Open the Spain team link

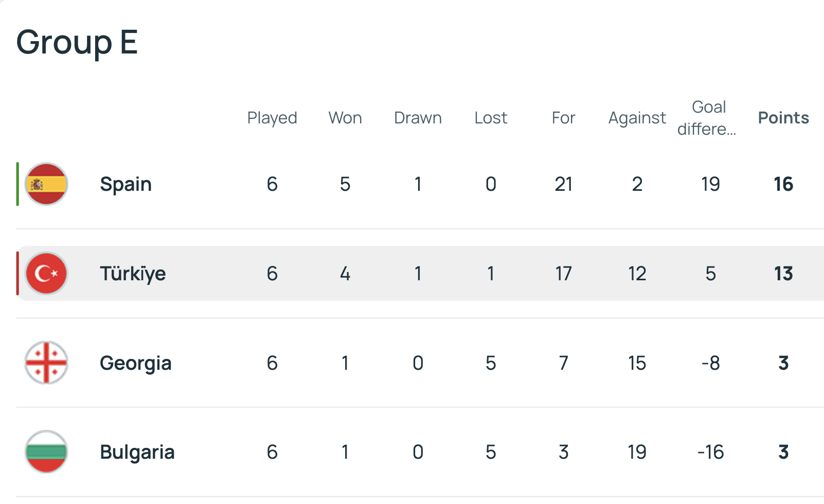point(126,184)
